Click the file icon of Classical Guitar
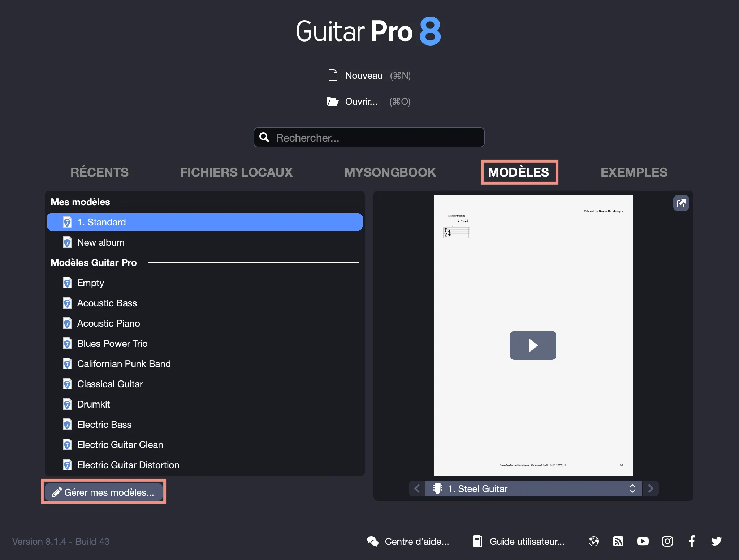The height and width of the screenshot is (560, 739). 67,384
